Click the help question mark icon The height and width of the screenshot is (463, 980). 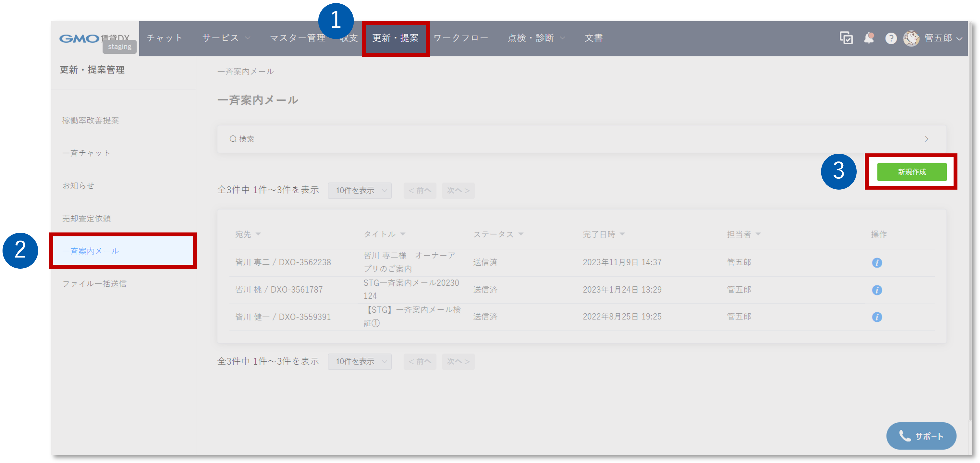point(891,38)
